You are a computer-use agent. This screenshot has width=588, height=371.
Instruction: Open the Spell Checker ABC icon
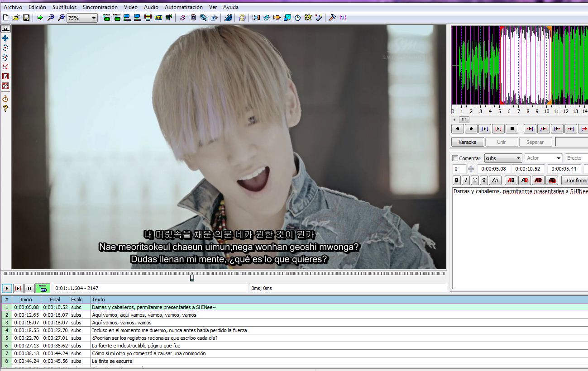coord(319,18)
